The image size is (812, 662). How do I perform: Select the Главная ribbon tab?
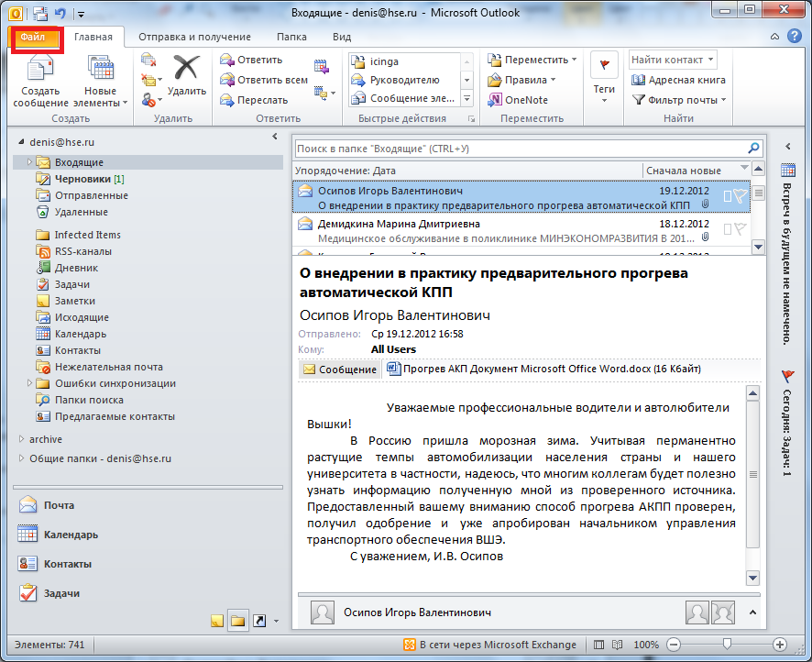[93, 37]
